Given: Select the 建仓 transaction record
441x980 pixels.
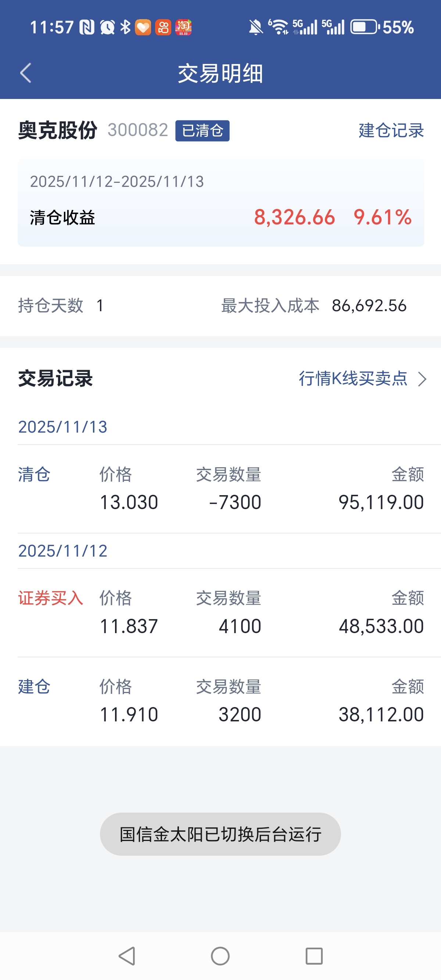Looking at the screenshot, I should [x=220, y=701].
